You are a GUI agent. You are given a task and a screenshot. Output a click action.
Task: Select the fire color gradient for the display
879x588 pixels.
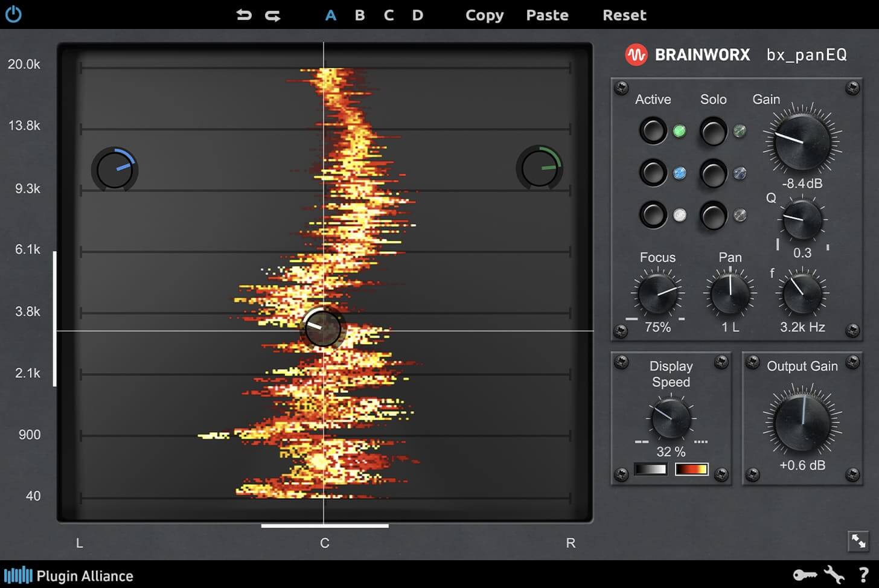pos(692,469)
